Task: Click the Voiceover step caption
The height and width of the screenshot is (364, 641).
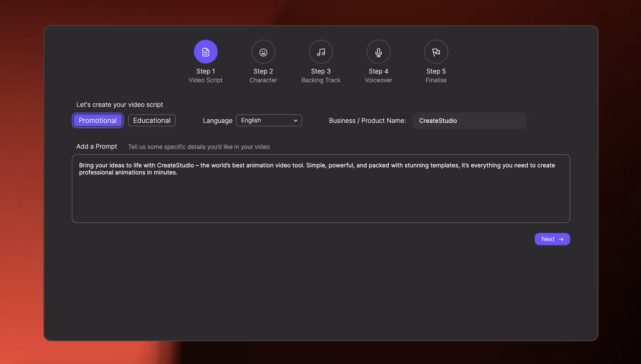Action: pyautogui.click(x=378, y=80)
